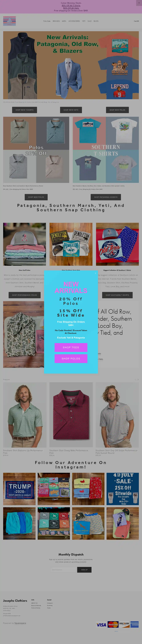This screenshot has width=142, height=644.
Task: Expand the ACCESSORIES navigation menu
Action: (74, 21)
